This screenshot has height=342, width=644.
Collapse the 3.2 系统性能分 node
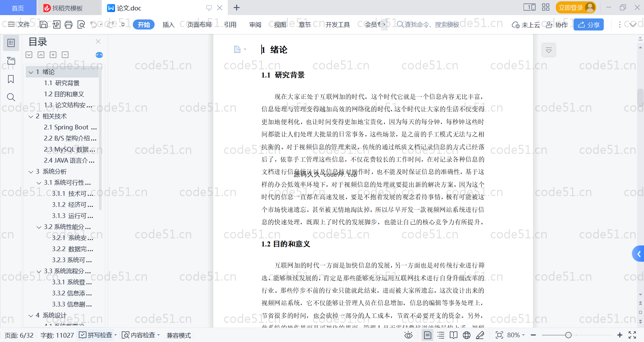tap(39, 227)
